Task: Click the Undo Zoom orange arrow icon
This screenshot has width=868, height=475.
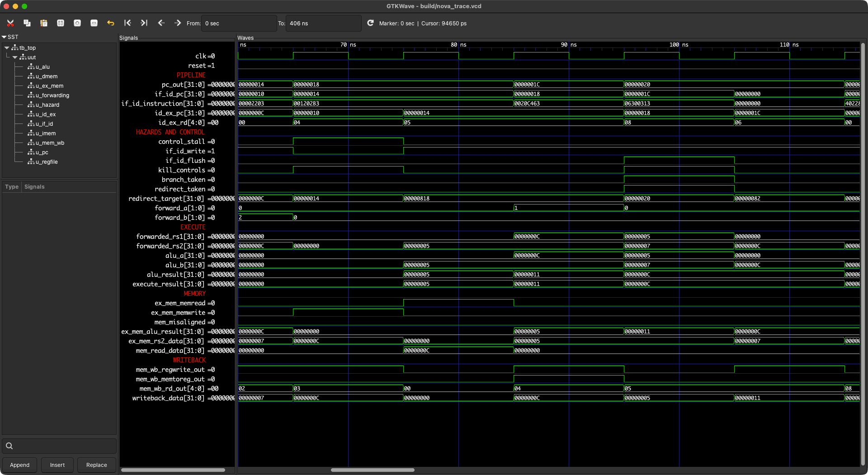Action: [x=111, y=23]
